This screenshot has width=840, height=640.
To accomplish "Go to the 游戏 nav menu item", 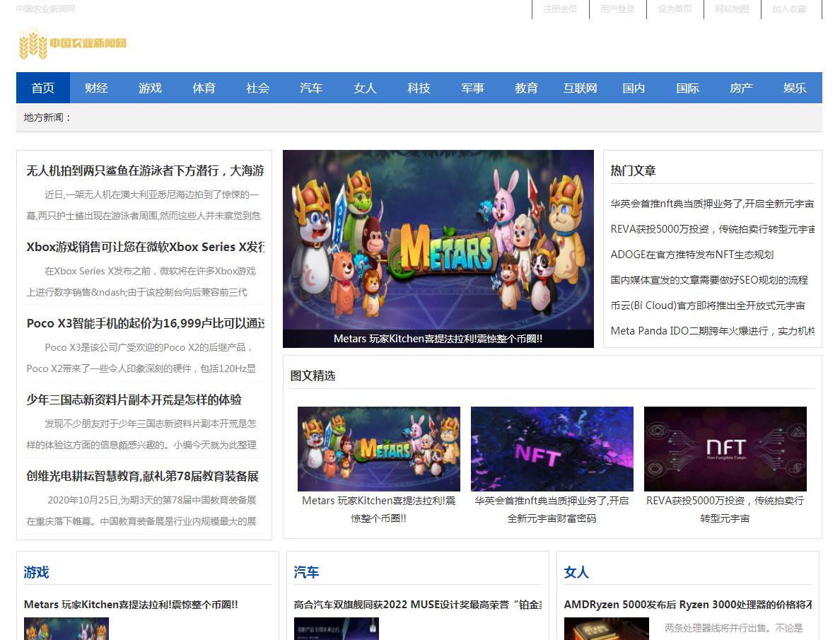I will pyautogui.click(x=150, y=88).
